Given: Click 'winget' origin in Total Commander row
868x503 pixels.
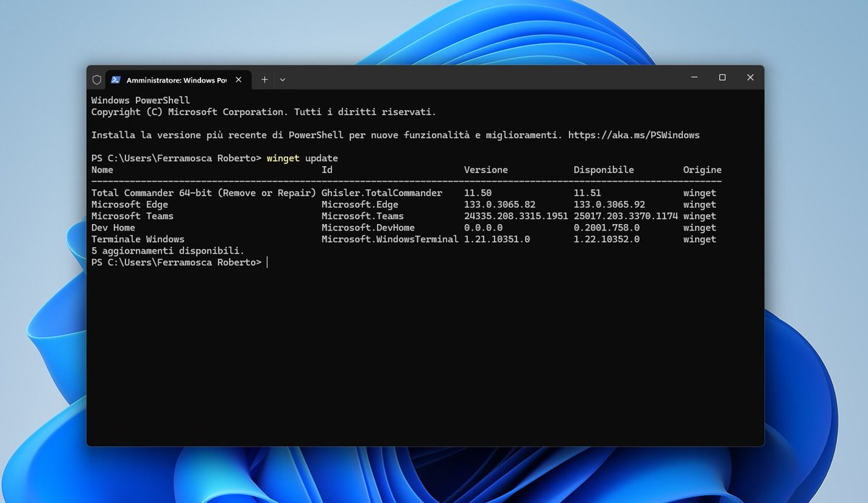Looking at the screenshot, I should pyautogui.click(x=699, y=193).
